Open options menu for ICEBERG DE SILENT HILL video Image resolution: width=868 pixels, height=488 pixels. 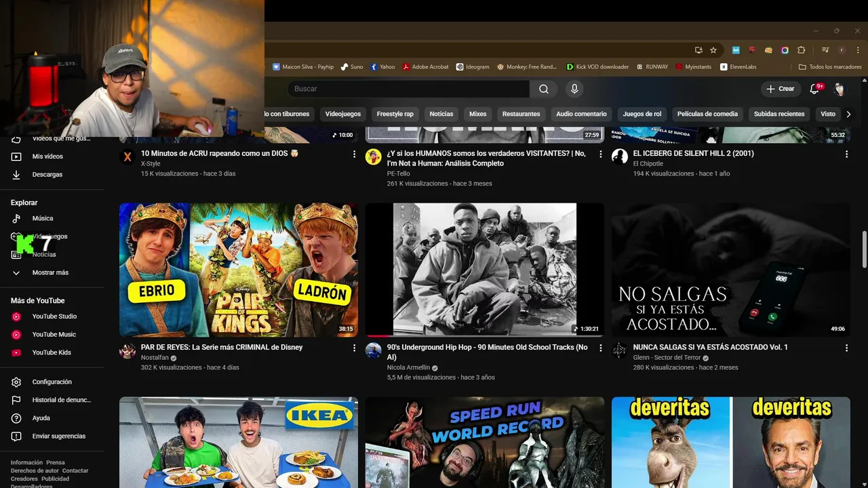click(846, 154)
